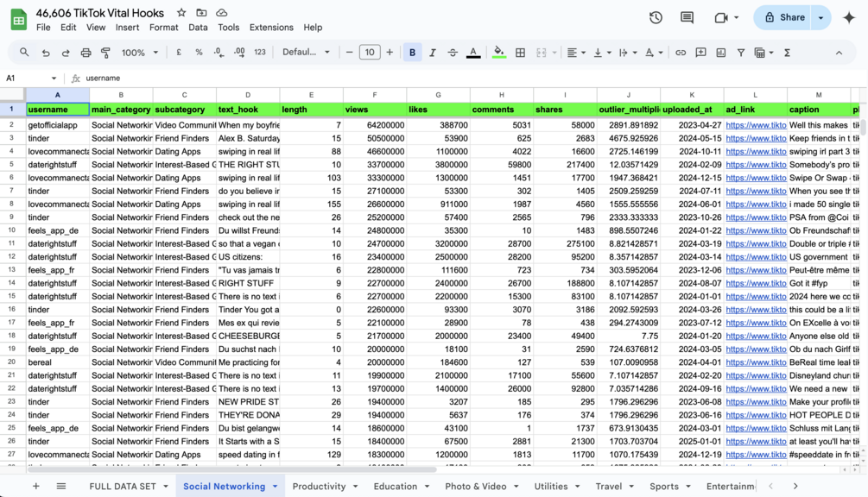
Task: Decrease decimal places
Action: coord(219,53)
